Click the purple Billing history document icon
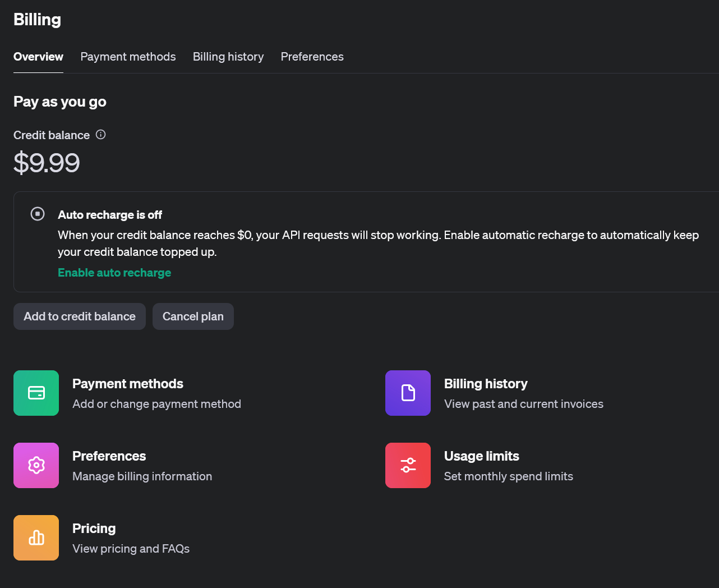 pos(408,393)
